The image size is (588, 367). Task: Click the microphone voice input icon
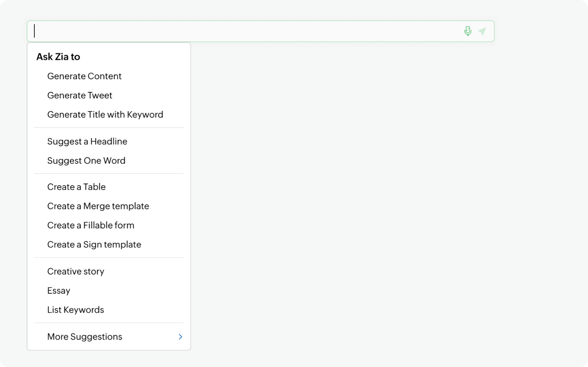pyautogui.click(x=468, y=31)
